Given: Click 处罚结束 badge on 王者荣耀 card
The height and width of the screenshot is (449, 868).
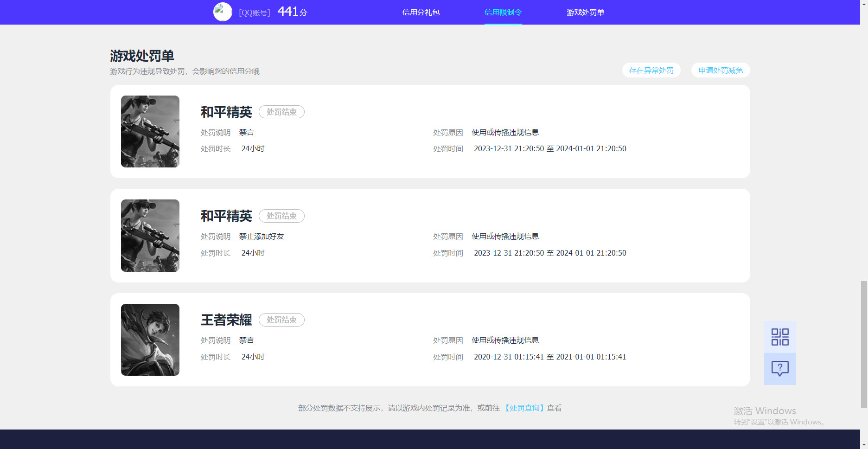Looking at the screenshot, I should [281, 320].
